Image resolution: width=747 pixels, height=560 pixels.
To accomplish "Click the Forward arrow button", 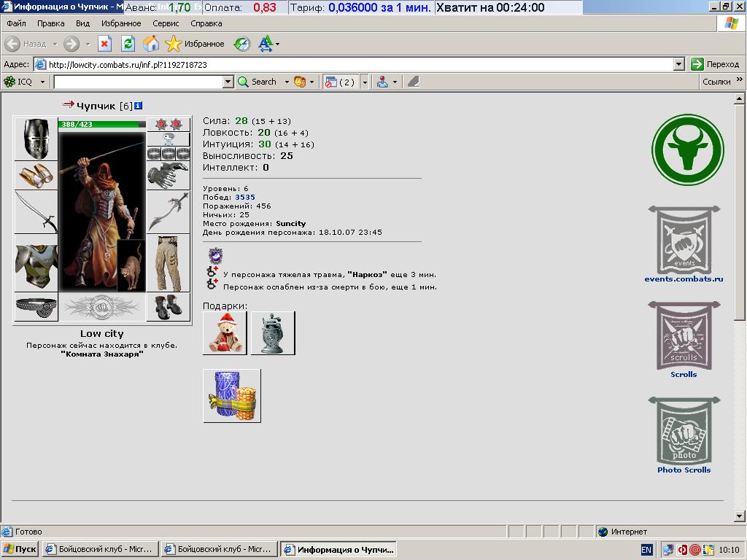I will tap(71, 44).
